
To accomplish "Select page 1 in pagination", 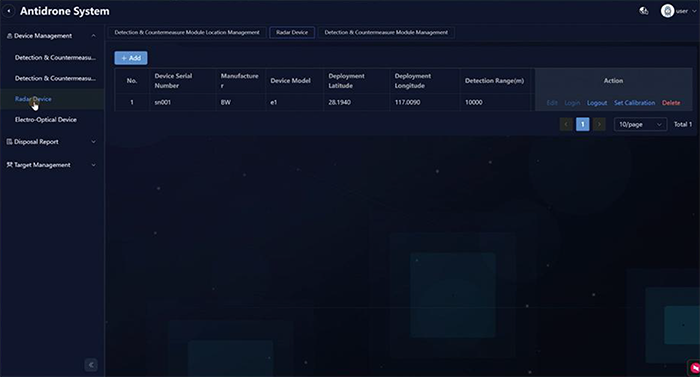I will click(x=583, y=124).
